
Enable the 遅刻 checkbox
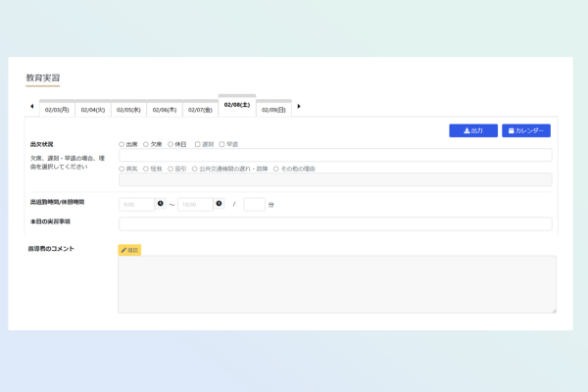[197, 144]
